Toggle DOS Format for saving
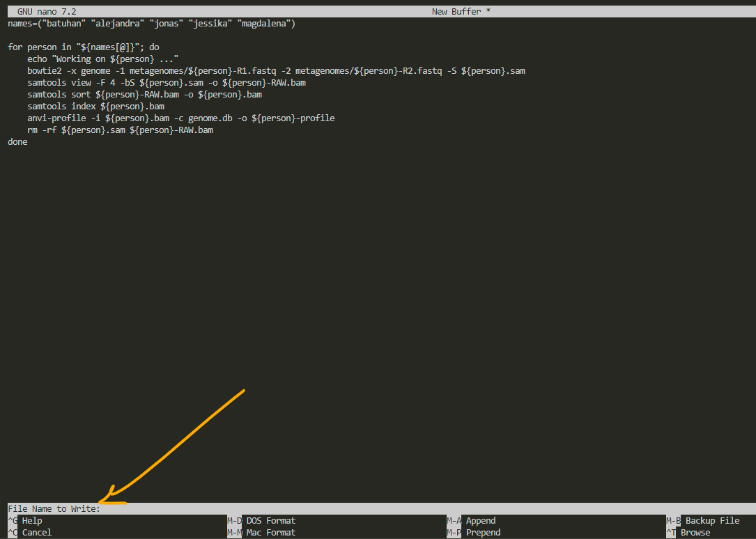 (x=270, y=521)
